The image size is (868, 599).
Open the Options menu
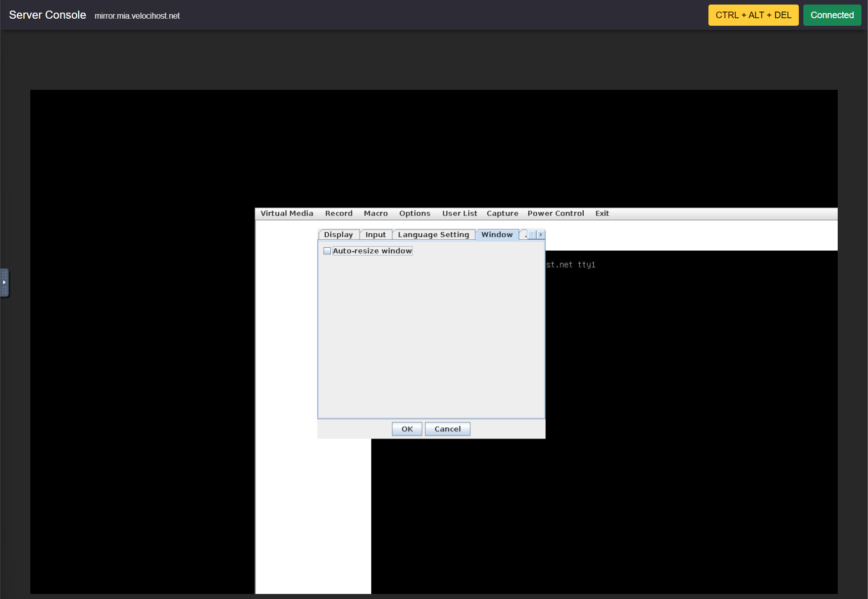[415, 213]
